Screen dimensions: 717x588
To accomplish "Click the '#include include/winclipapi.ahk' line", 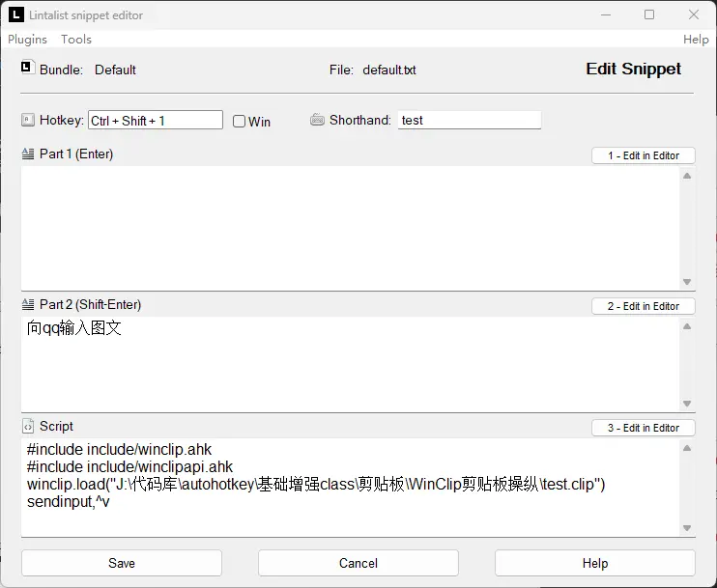I will pos(129,467).
